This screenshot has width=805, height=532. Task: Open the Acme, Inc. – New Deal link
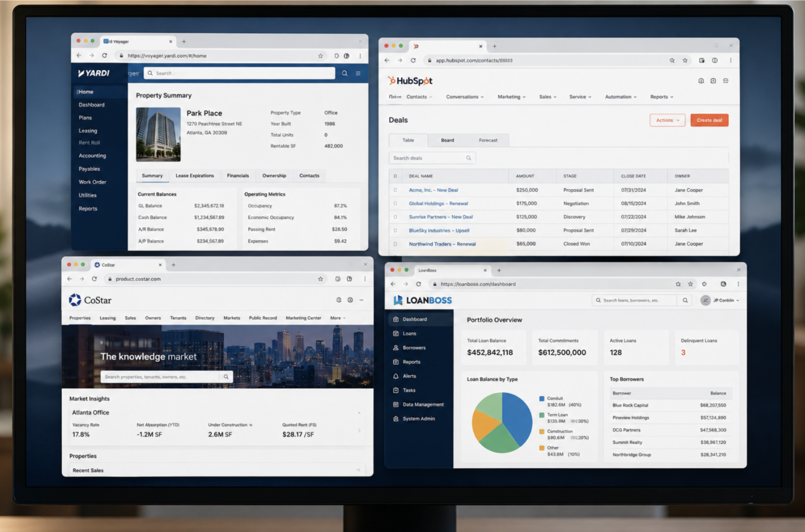tap(433, 190)
